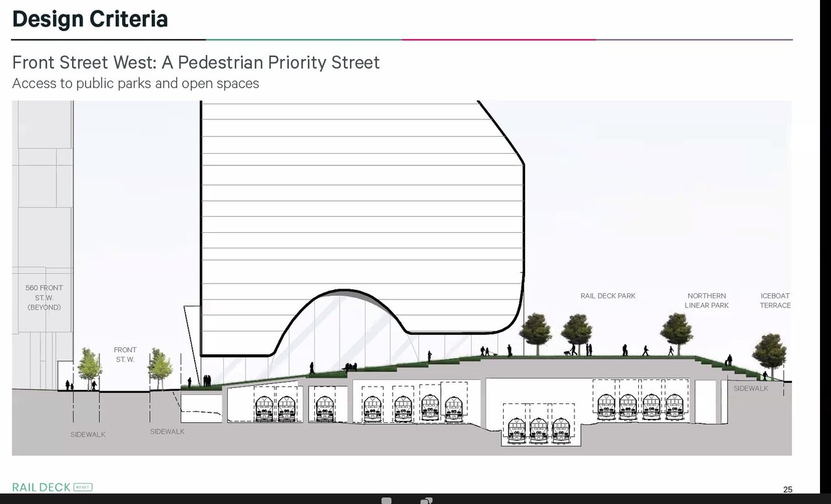The height and width of the screenshot is (504, 831).
Task: Click the 'FRONT ST. W.' street label
Action: click(x=125, y=354)
